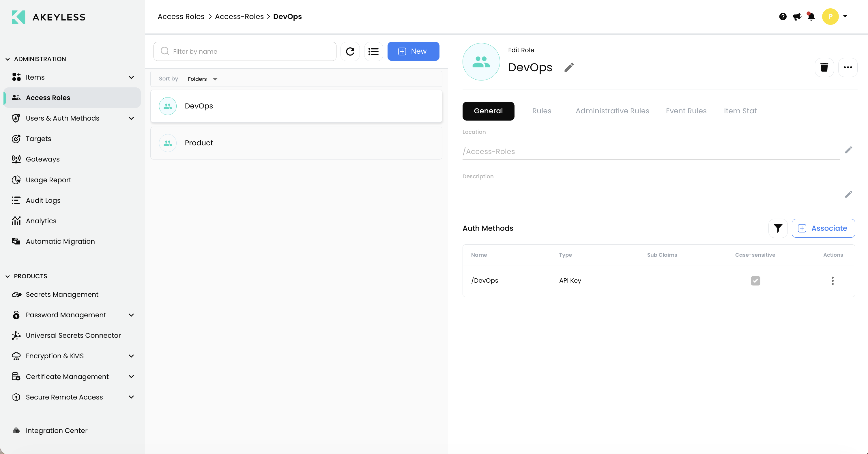Open the Administrative Rules tab

point(612,111)
